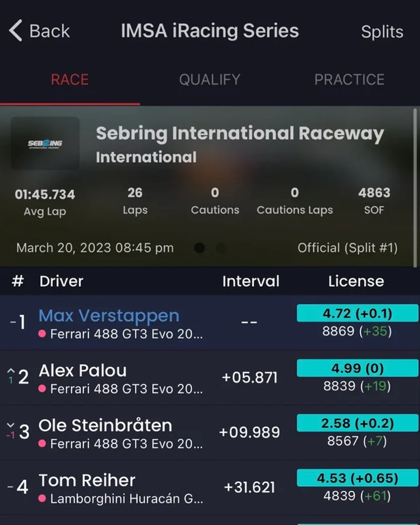Open the Splits view

pos(382,32)
